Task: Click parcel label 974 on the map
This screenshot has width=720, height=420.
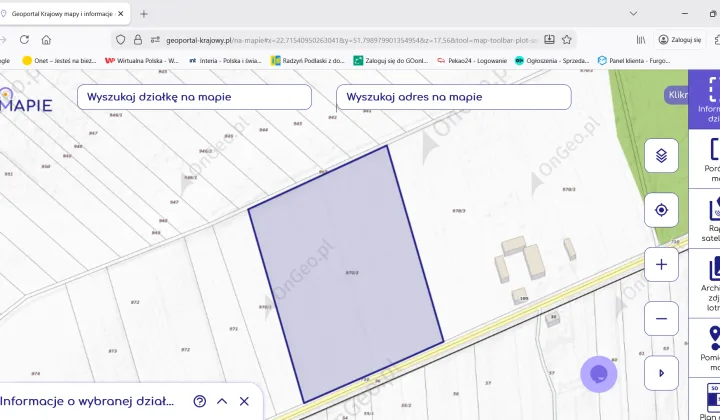Action: 35,374
